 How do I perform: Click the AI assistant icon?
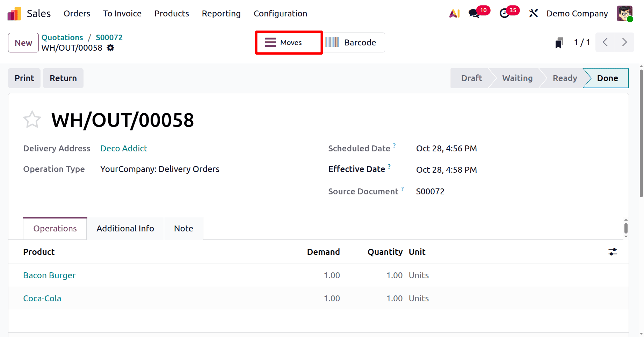coord(454,13)
